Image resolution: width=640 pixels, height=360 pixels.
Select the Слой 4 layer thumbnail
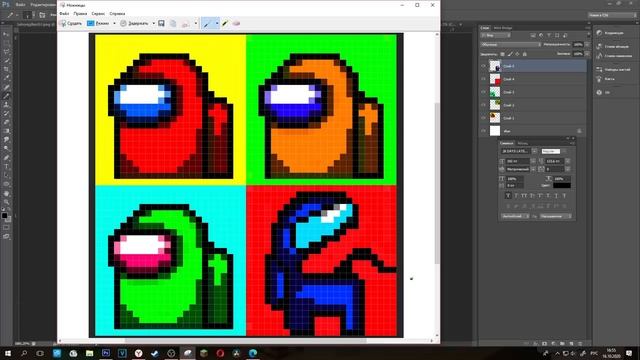point(495,79)
